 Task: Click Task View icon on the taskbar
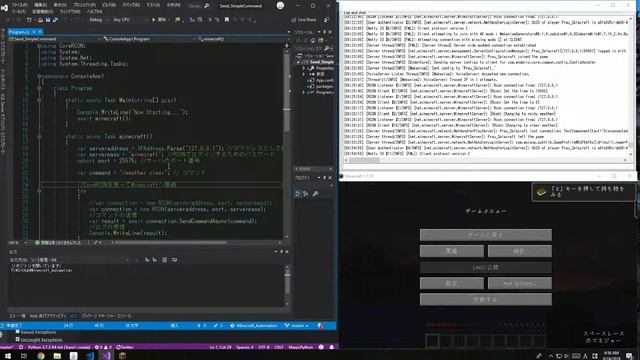(24, 356)
